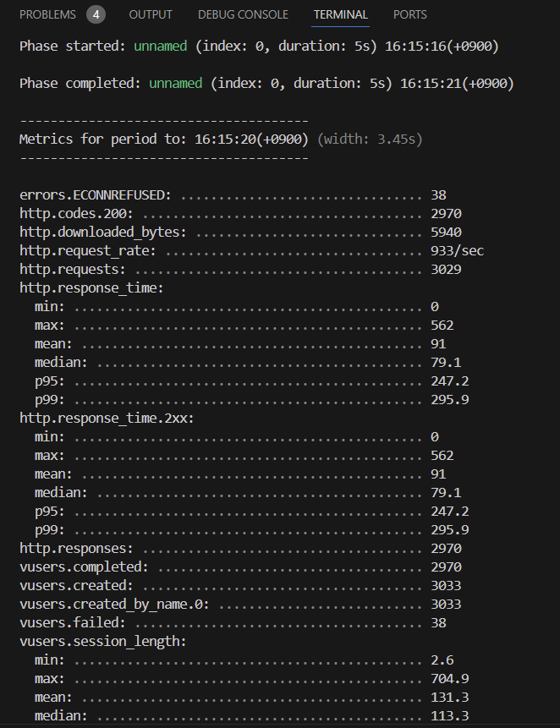The width and height of the screenshot is (560, 728).
Task: Open the PORTS tab
Action: coord(410,14)
